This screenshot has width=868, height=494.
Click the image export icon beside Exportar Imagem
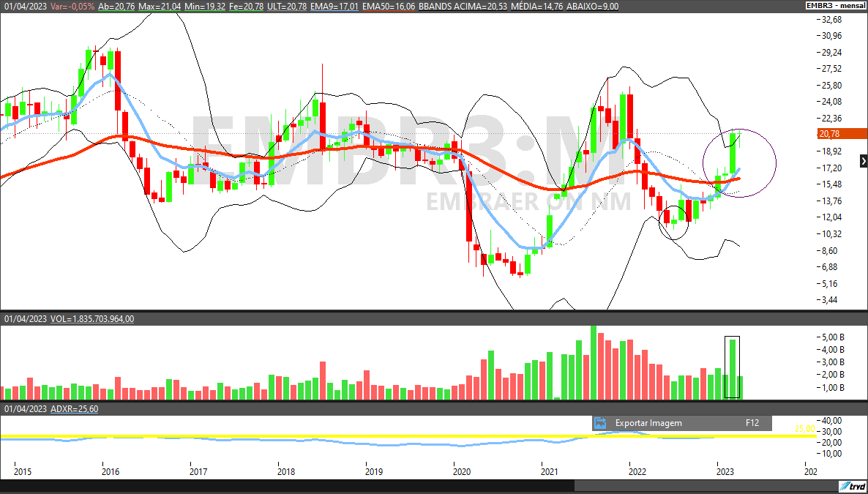(600, 422)
